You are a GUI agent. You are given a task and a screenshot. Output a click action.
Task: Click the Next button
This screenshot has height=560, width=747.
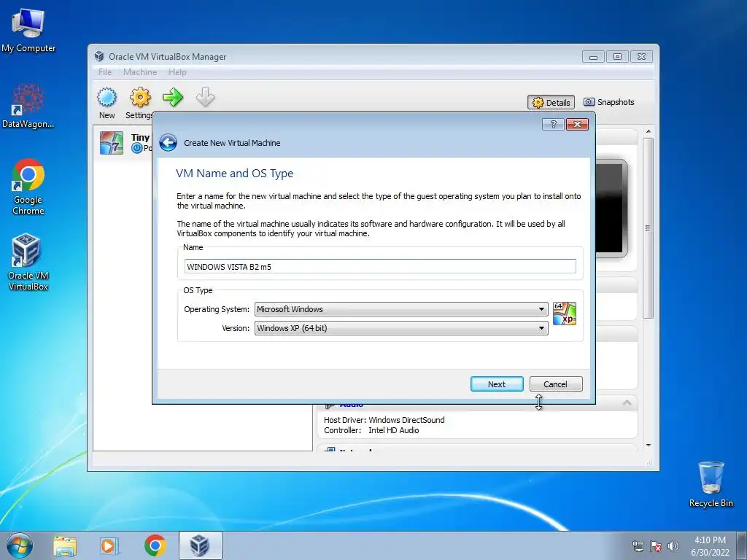497,384
